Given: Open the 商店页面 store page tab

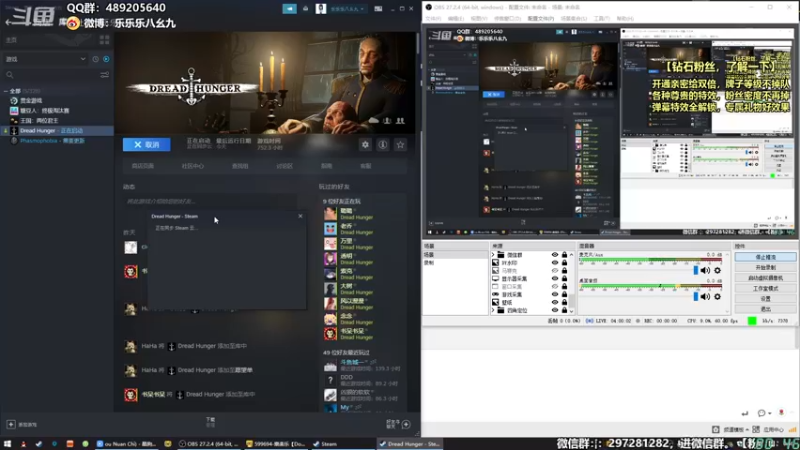Looking at the screenshot, I should (143, 166).
